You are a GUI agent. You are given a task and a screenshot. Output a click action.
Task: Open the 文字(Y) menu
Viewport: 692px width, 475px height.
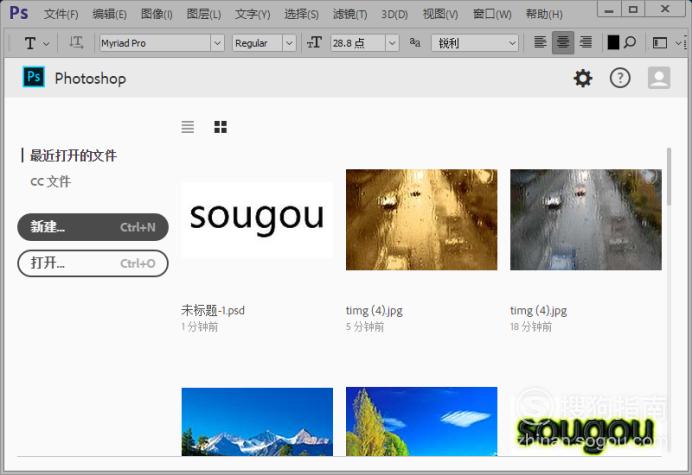tap(252, 14)
